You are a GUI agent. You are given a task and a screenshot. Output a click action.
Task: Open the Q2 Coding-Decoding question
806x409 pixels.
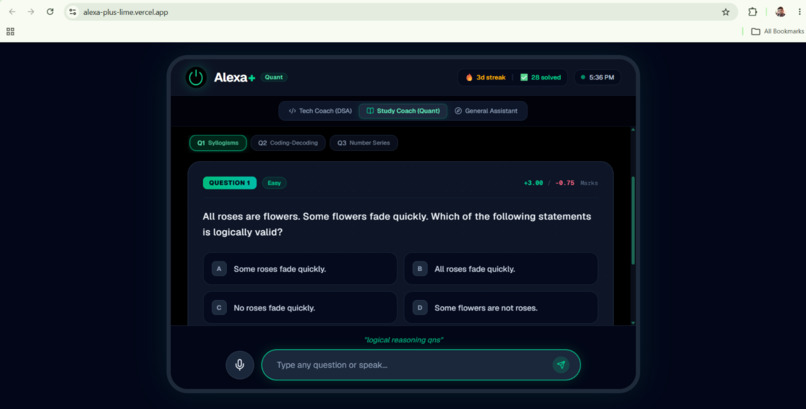[x=288, y=143]
